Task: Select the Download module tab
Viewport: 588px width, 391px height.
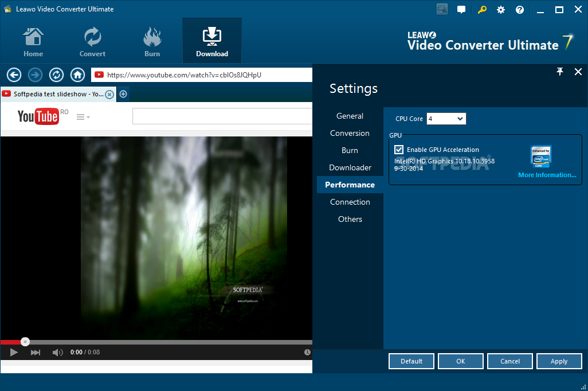Action: [x=212, y=41]
